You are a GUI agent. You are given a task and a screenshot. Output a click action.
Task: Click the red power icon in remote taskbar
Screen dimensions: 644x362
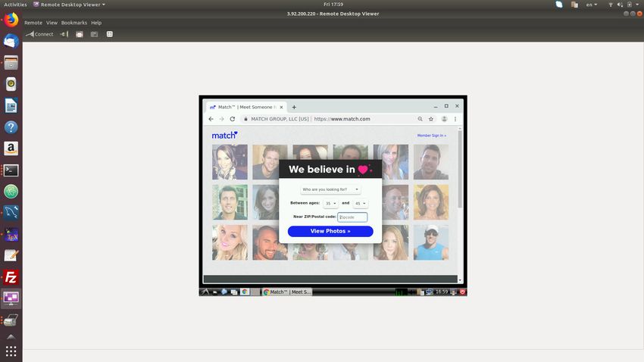pos(462,292)
